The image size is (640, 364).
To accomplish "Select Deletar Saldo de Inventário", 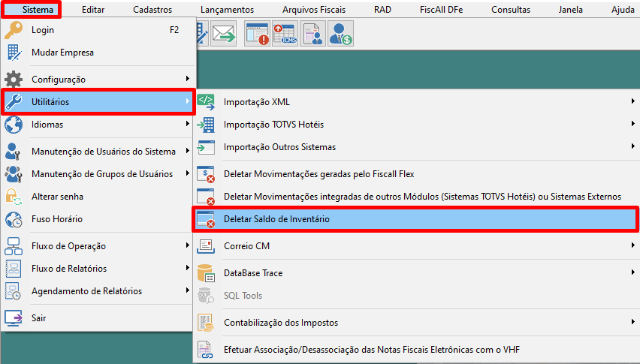I will tap(415, 219).
